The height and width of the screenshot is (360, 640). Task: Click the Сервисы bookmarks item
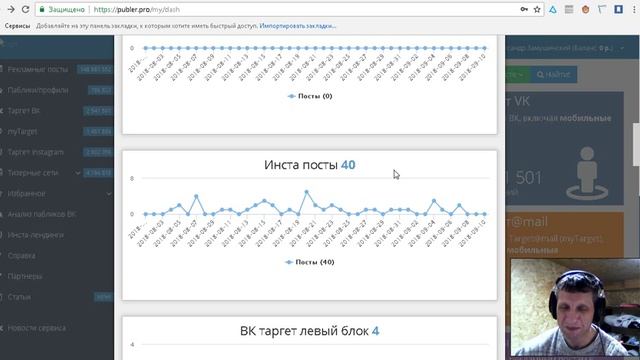(x=17, y=26)
